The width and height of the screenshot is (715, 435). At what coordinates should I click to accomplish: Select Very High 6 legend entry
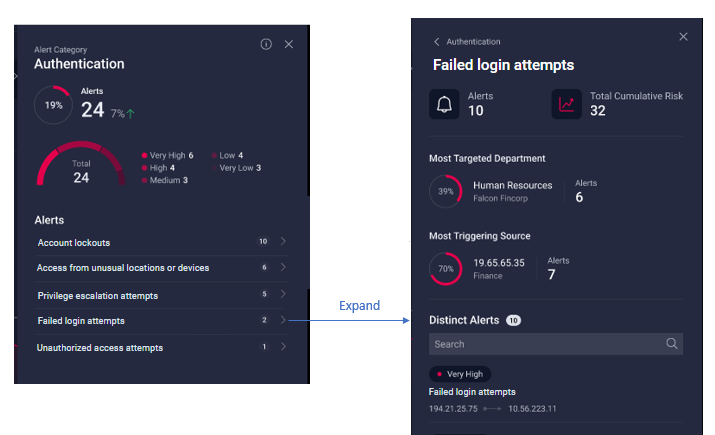168,155
